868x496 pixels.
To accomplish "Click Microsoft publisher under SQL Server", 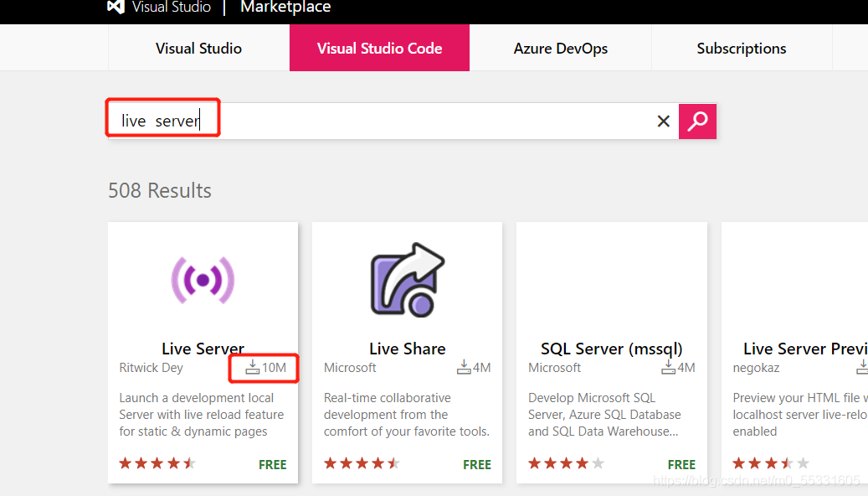I will tap(554, 368).
